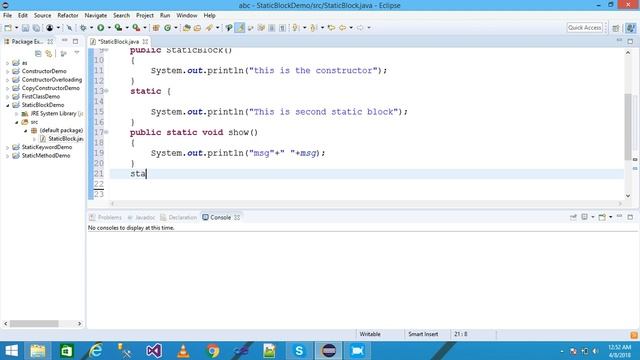Click the green Run button in toolbar
640x360 pixels.
pyautogui.click(x=100, y=28)
